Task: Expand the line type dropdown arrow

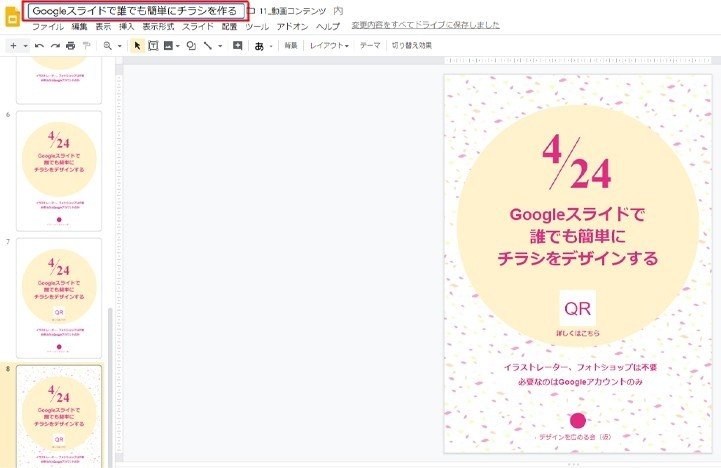Action: [x=220, y=46]
